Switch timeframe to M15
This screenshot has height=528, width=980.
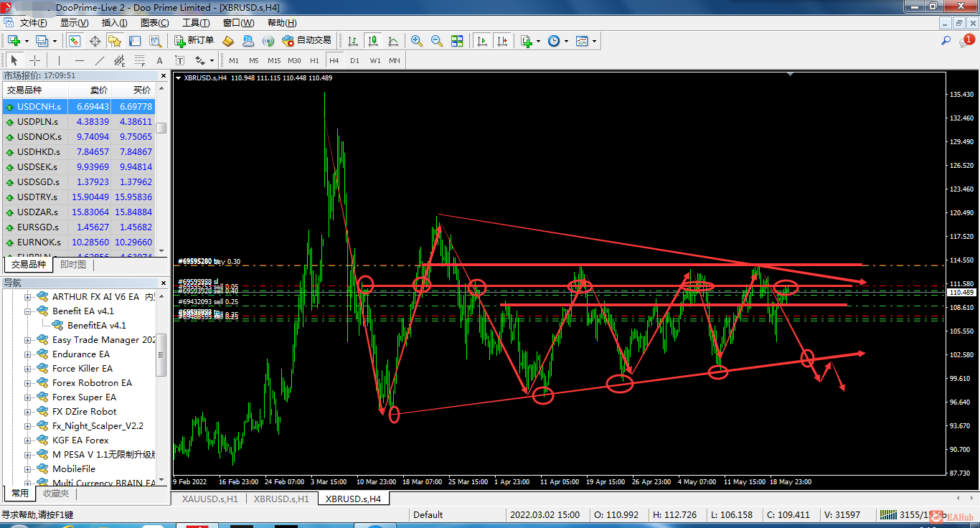pos(274,60)
